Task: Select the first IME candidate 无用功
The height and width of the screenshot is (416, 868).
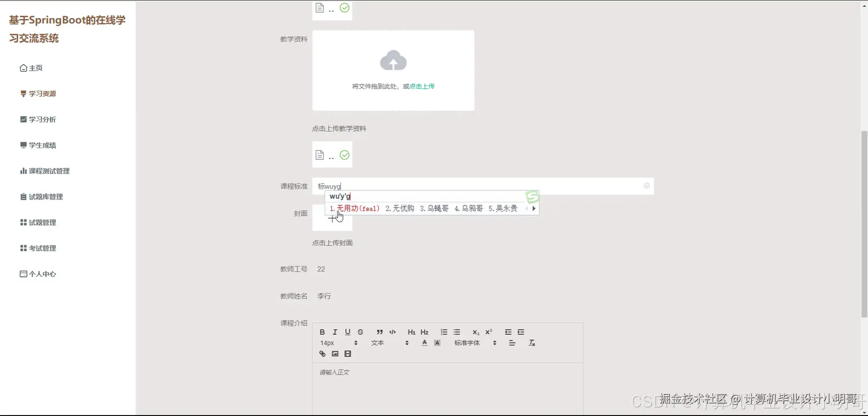Action: click(356, 208)
